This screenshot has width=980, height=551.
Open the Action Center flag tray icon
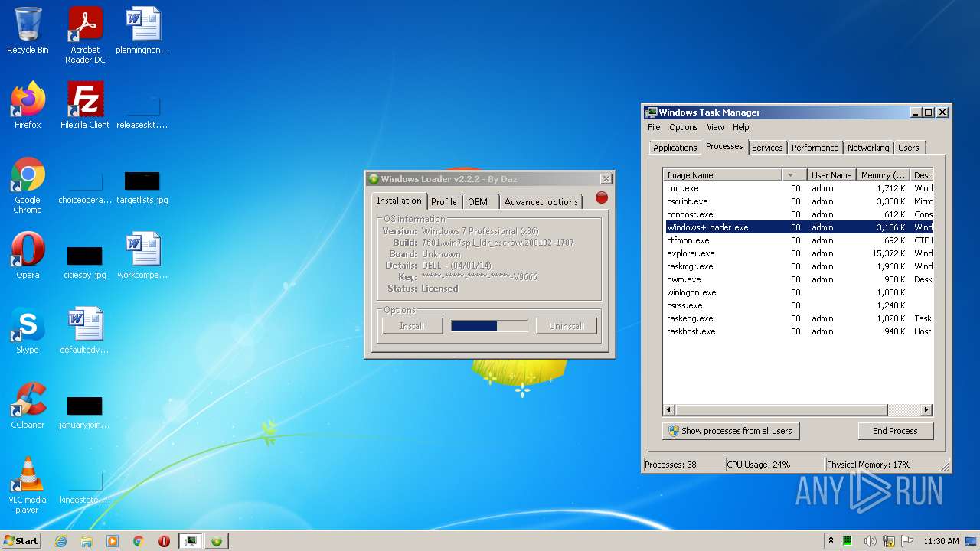click(x=907, y=541)
